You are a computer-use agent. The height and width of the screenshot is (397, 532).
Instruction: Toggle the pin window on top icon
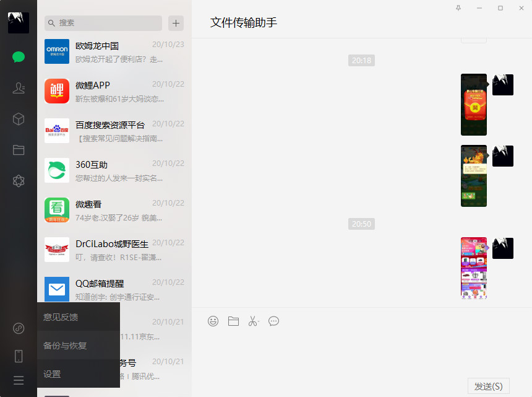(458, 8)
